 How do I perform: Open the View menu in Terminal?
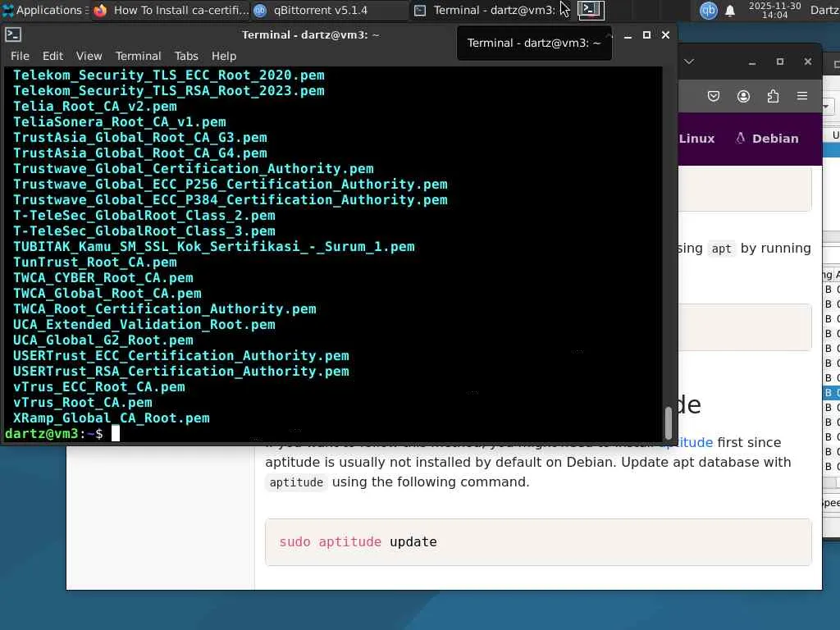(89, 56)
